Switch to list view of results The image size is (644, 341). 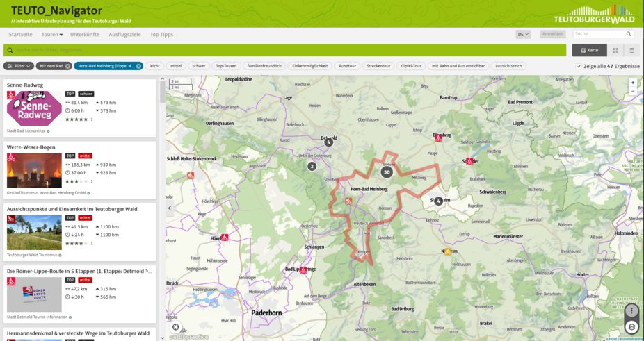[631, 50]
